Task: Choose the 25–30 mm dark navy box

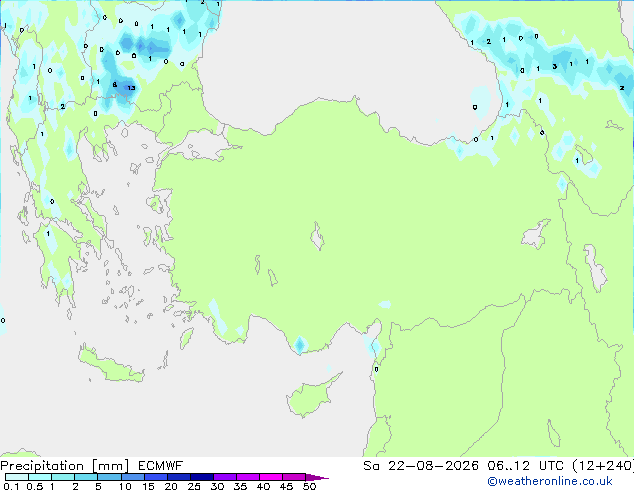Action: click(x=202, y=477)
